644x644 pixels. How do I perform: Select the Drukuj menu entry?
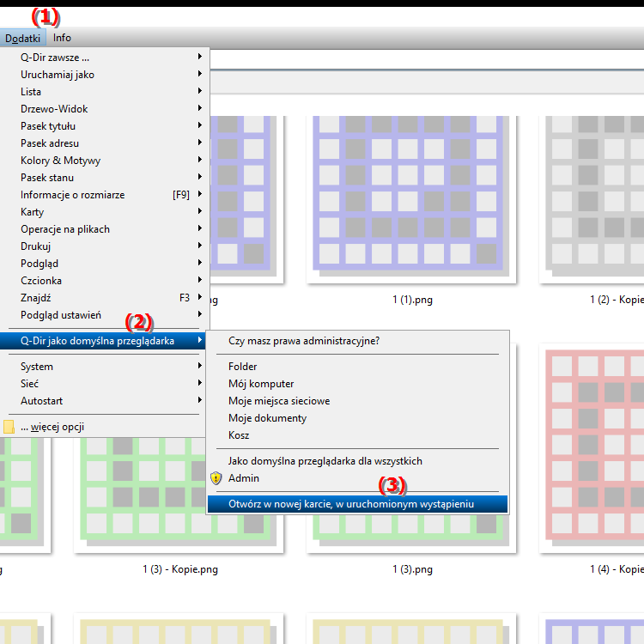click(x=105, y=246)
